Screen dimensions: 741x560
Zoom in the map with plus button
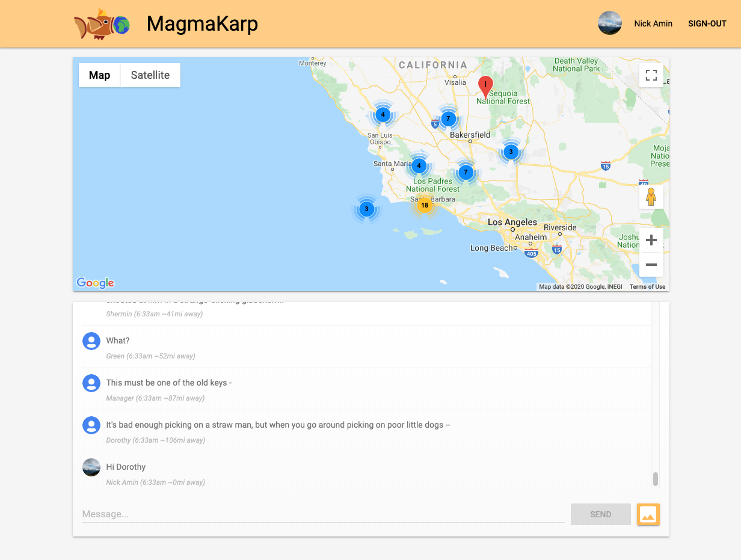pyautogui.click(x=651, y=241)
